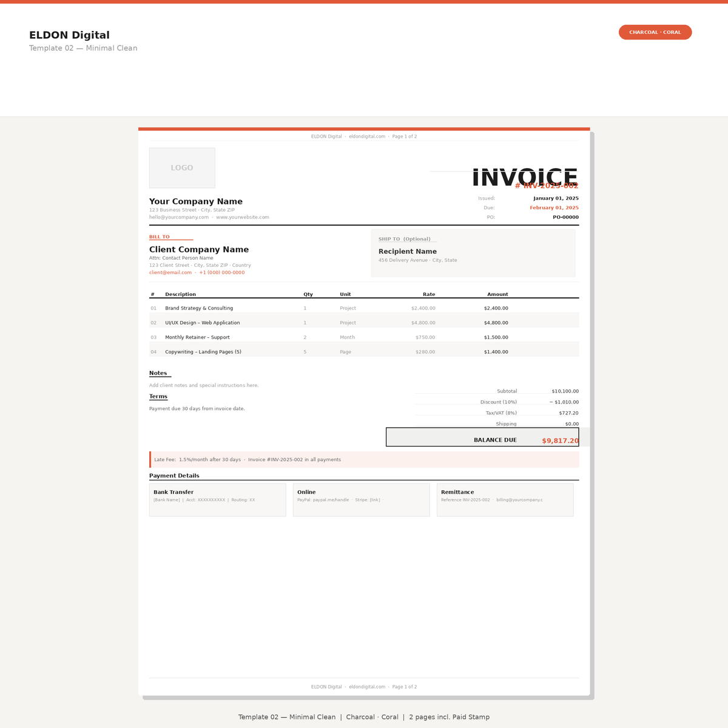This screenshot has height=728, width=728.
Task: Click 'Page 1 of 2' in page header
Action: pyautogui.click(x=405, y=136)
